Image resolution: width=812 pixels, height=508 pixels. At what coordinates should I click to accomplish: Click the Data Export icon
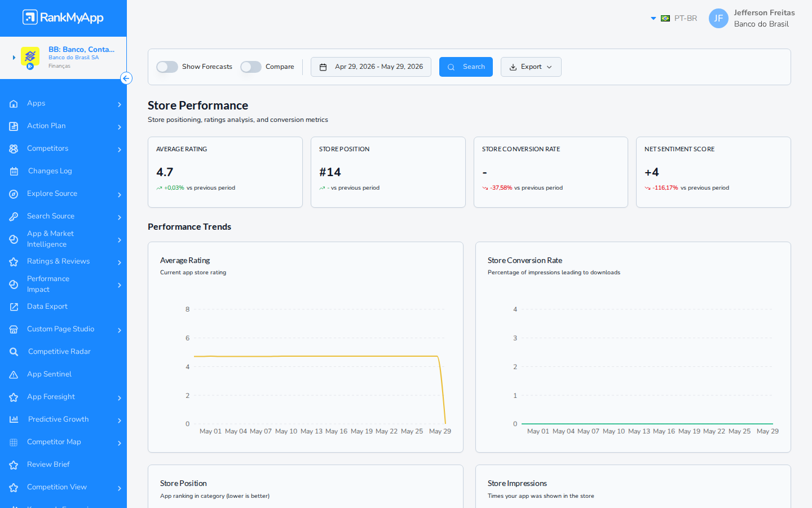click(x=14, y=307)
